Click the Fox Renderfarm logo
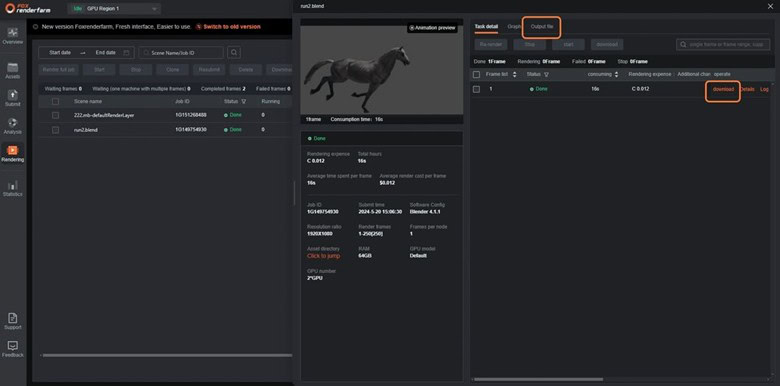The image size is (780, 386). point(28,8)
